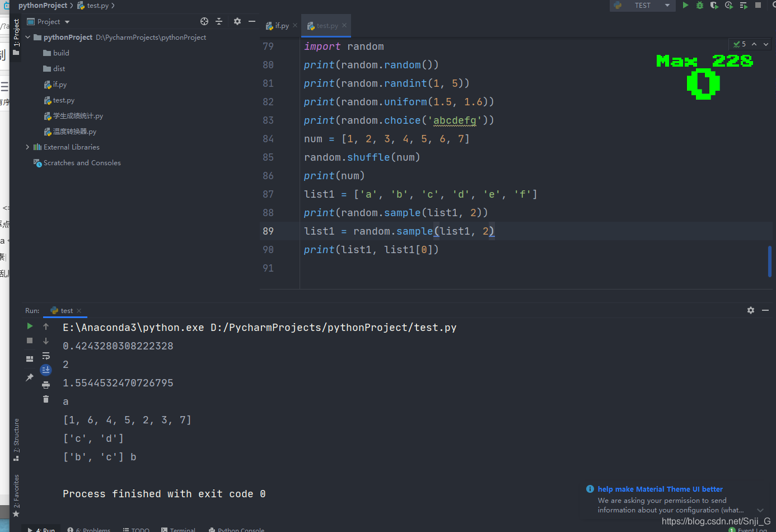
Task: Open the inspections widget showing 5 typos
Action: (x=740, y=44)
